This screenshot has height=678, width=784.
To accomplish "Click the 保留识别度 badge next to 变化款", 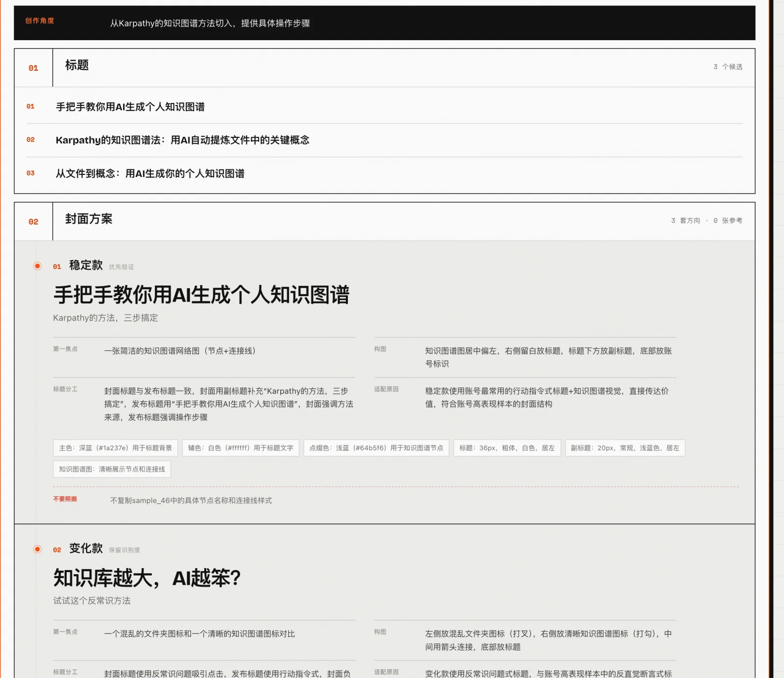I will tap(124, 550).
